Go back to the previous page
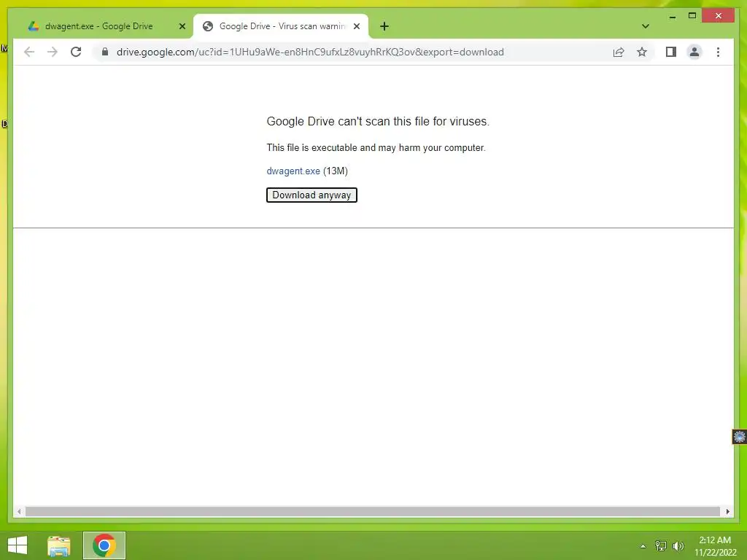 pyautogui.click(x=29, y=52)
